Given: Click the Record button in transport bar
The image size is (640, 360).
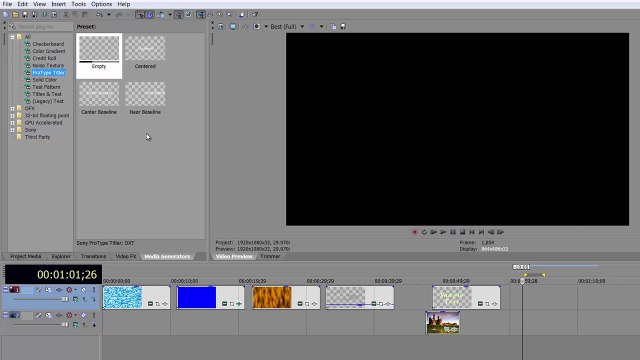Looking at the screenshot, I should [415, 232].
